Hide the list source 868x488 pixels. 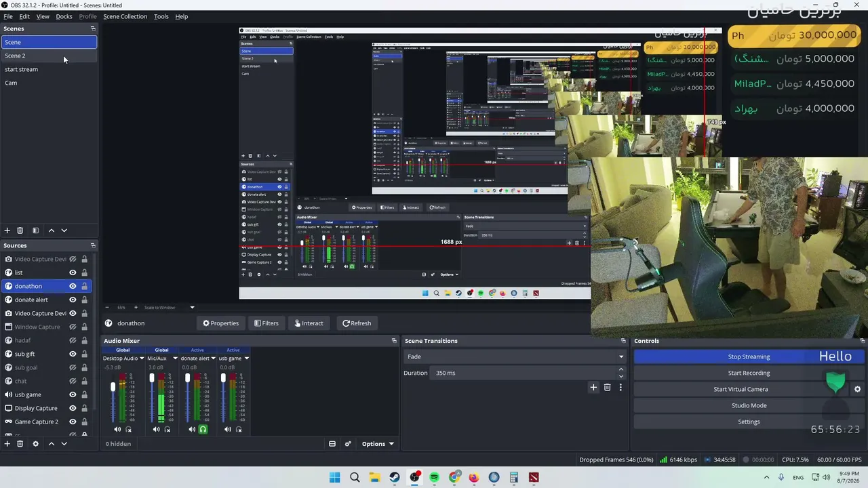(73, 272)
